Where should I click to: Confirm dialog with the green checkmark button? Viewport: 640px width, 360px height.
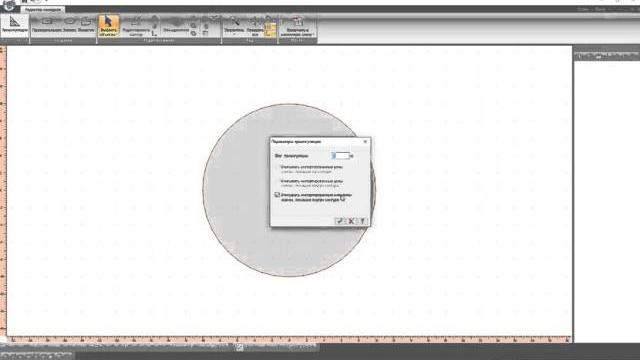[340, 221]
